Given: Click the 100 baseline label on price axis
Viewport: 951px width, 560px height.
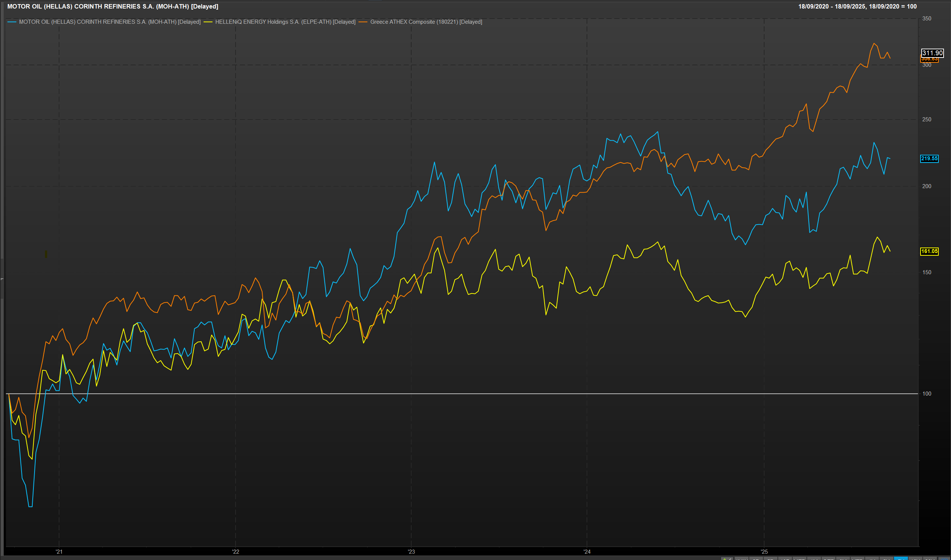Looking at the screenshot, I should pos(926,394).
